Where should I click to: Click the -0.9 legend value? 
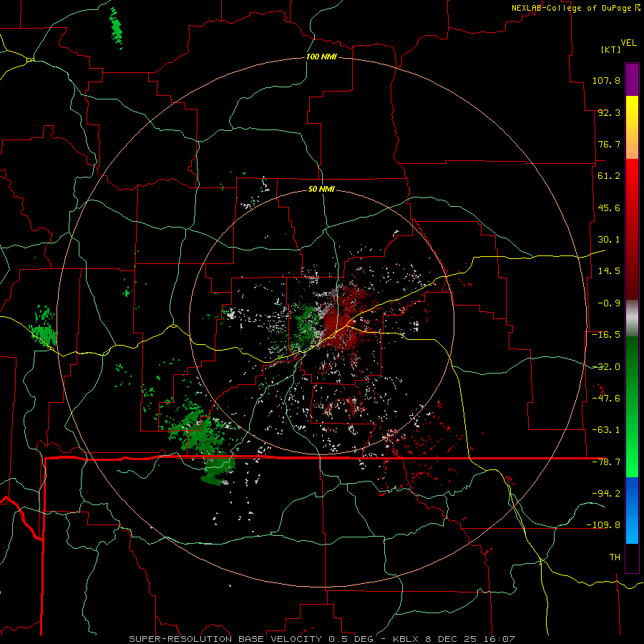click(x=609, y=303)
